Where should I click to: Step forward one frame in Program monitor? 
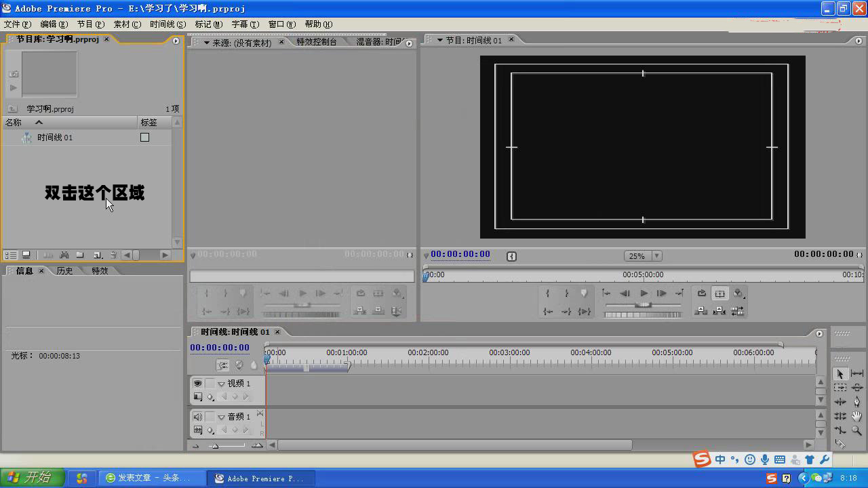(x=661, y=293)
